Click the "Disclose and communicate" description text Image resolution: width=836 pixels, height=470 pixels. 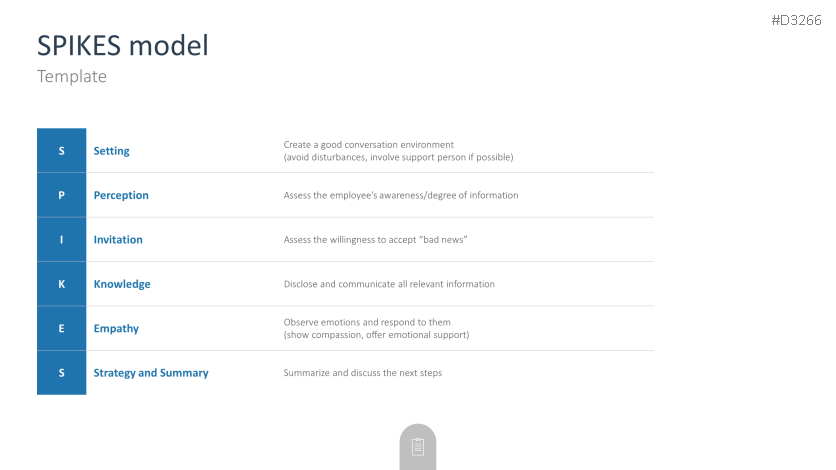tap(389, 284)
